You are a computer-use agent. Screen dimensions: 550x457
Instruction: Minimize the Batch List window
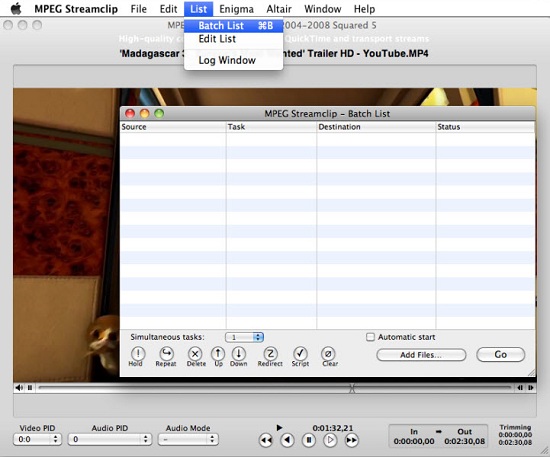coord(145,113)
